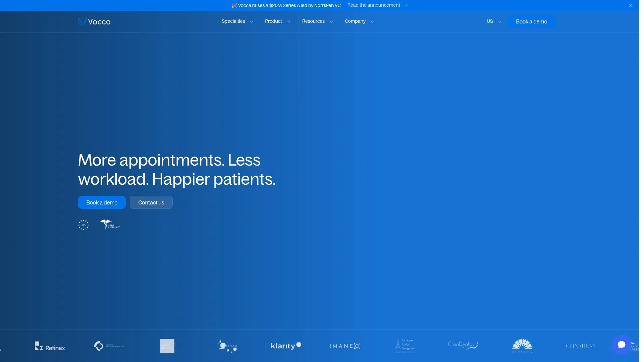644x362 pixels.
Task: Click the square gray partner logo
Action: pos(167,346)
